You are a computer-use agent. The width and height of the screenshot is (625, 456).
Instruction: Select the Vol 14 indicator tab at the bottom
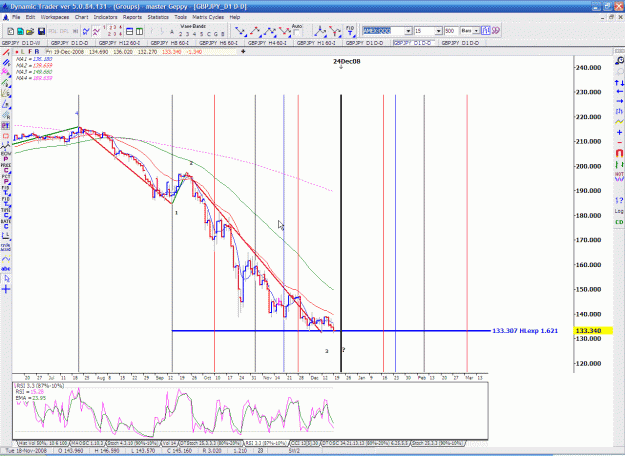(x=170, y=443)
